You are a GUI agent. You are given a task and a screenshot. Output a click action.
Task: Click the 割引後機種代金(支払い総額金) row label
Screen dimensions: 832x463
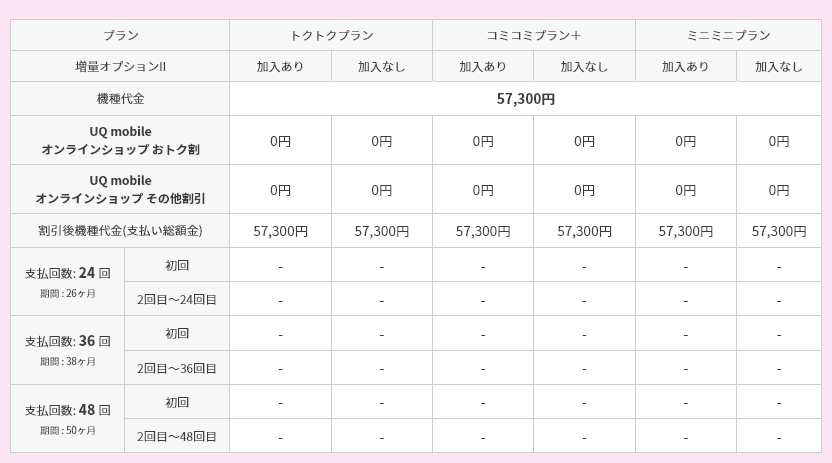pyautogui.click(x=120, y=231)
